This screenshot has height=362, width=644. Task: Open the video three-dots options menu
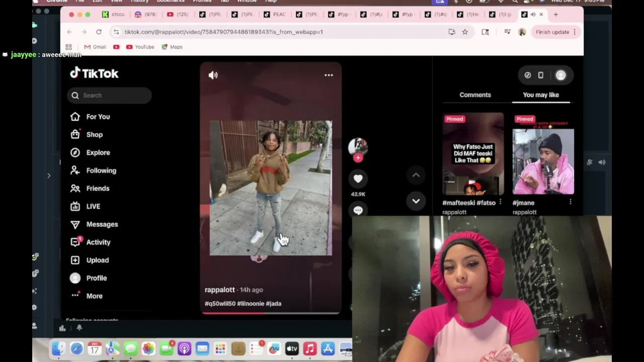(x=329, y=75)
